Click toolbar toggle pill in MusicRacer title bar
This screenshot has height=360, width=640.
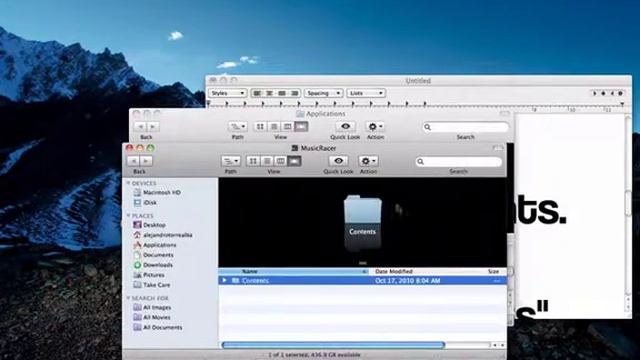(498, 148)
